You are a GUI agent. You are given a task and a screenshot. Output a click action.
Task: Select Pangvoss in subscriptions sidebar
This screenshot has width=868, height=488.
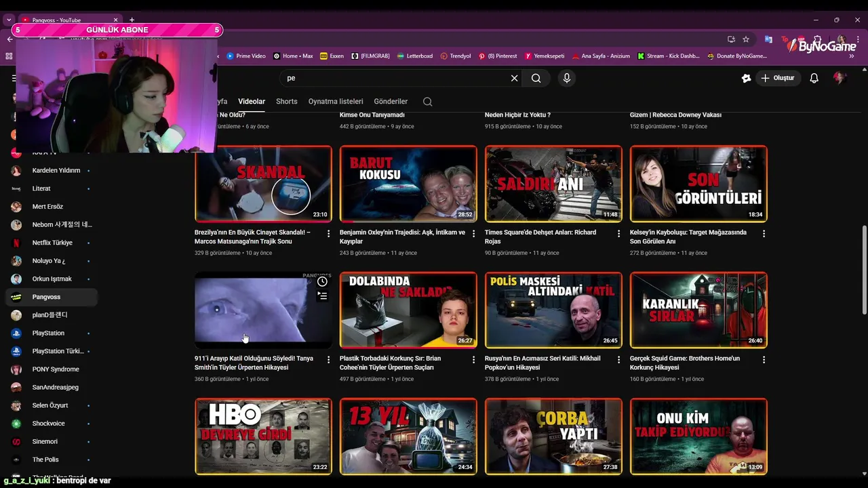[52, 297]
